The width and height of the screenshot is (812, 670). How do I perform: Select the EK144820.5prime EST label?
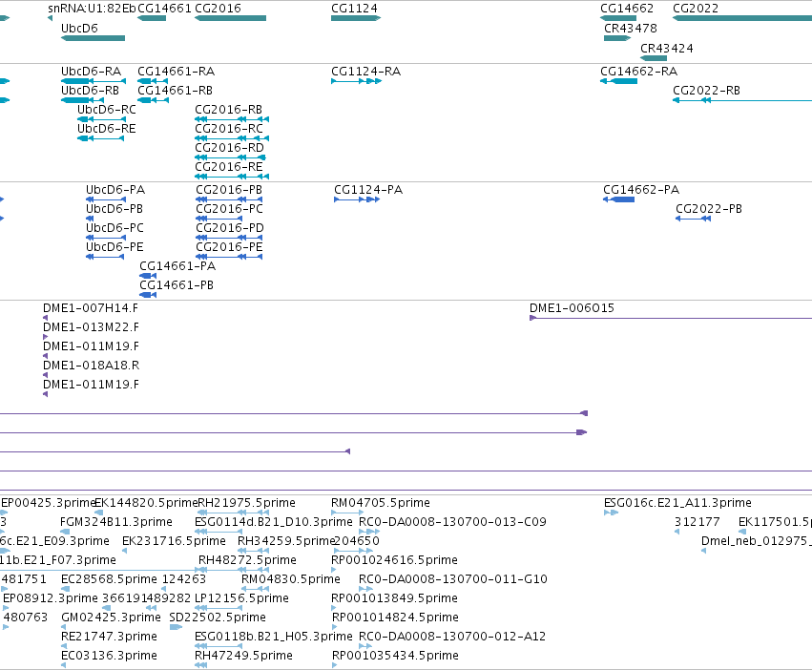147,503
